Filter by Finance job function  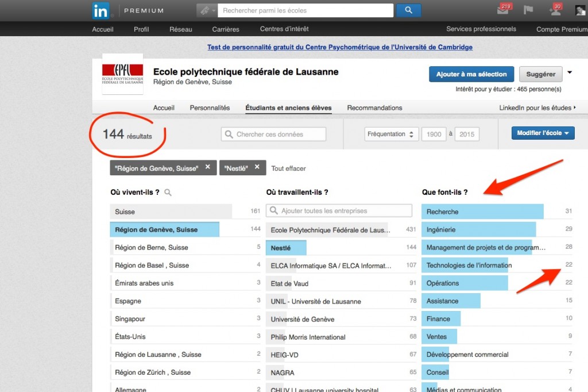coord(497,319)
